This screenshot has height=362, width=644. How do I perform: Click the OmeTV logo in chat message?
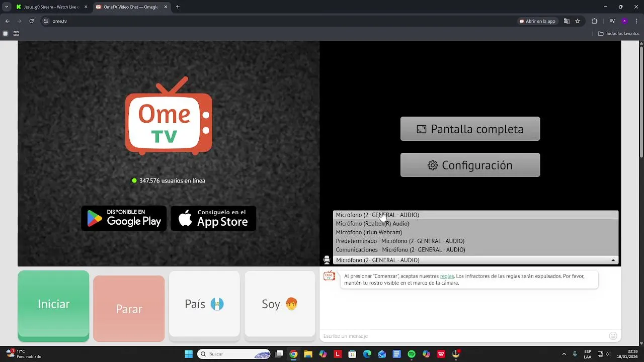[329, 276]
